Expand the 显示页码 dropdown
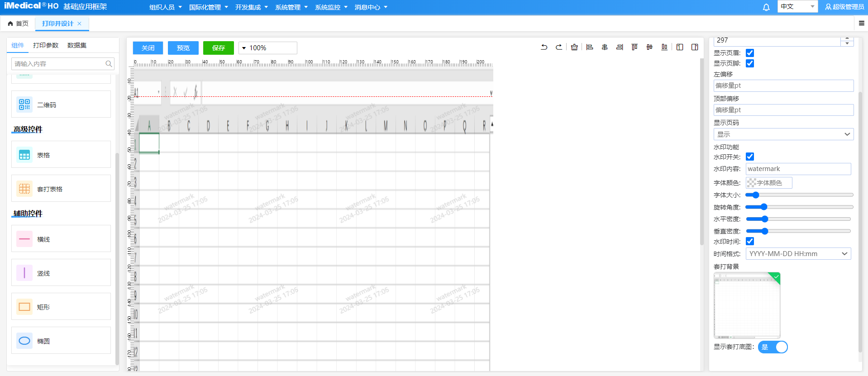 783,134
